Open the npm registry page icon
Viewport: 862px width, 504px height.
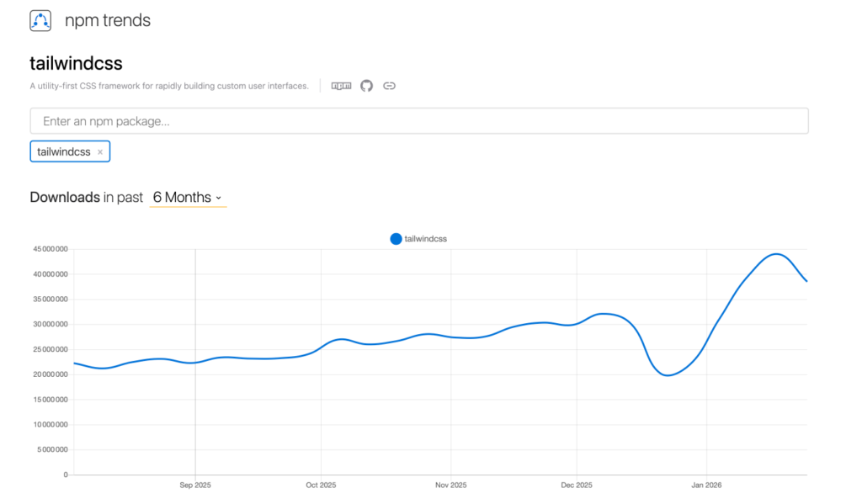[341, 86]
